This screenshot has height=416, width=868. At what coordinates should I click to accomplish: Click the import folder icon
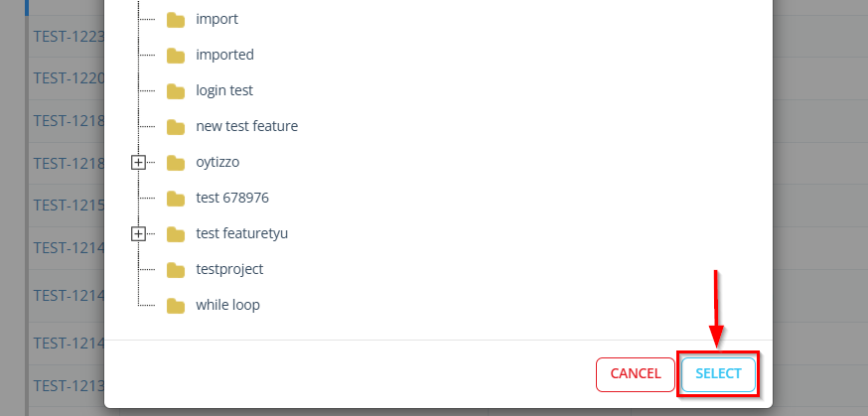click(176, 20)
